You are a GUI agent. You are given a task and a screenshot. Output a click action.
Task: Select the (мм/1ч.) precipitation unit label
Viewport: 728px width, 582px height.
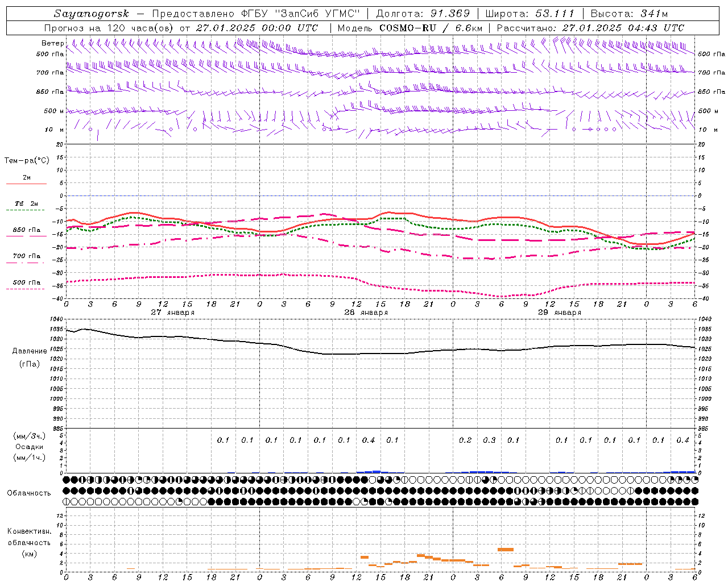pos(30,458)
